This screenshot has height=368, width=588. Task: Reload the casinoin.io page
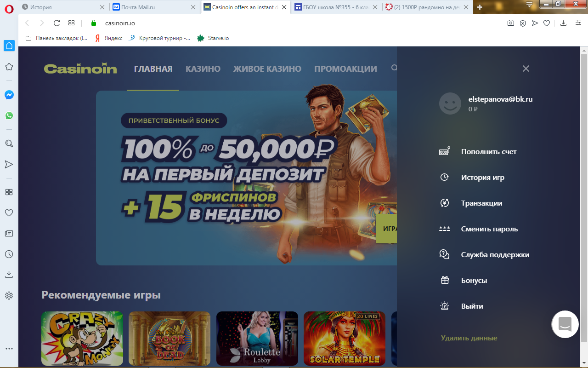pos(57,23)
